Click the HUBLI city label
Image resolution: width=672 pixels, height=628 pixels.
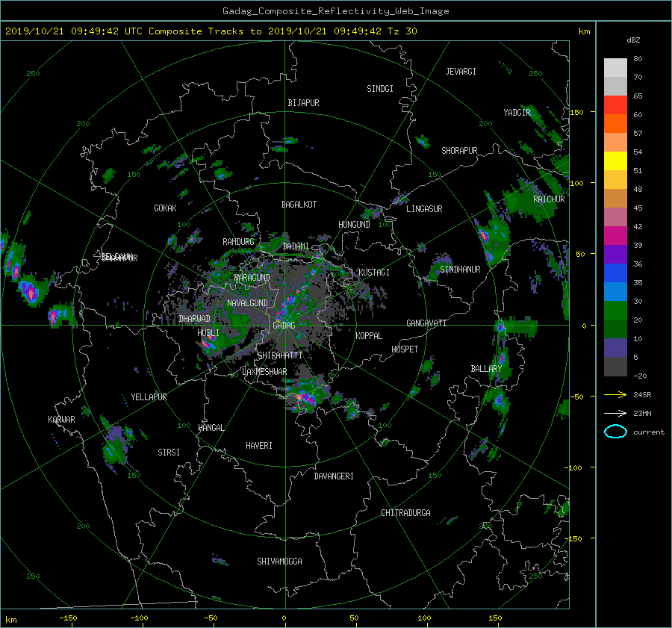coord(208,332)
